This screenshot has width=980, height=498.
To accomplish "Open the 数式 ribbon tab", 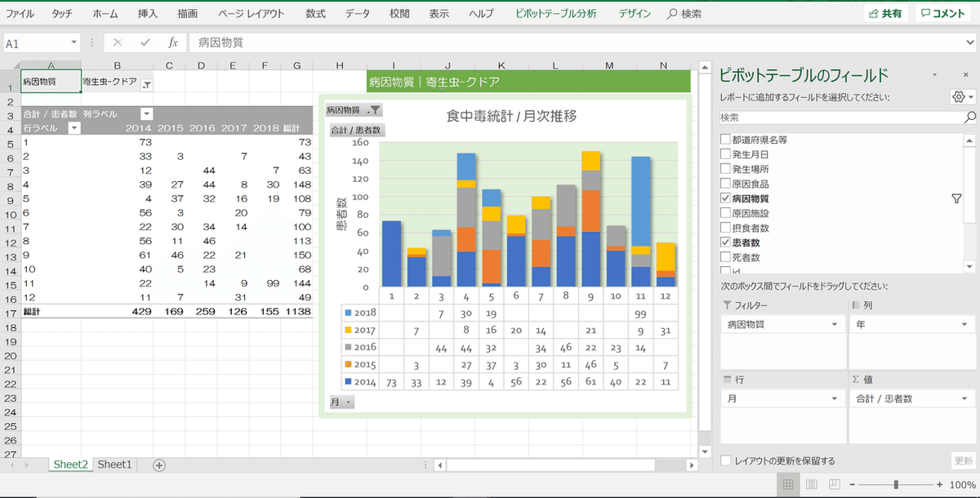I will coord(315,14).
